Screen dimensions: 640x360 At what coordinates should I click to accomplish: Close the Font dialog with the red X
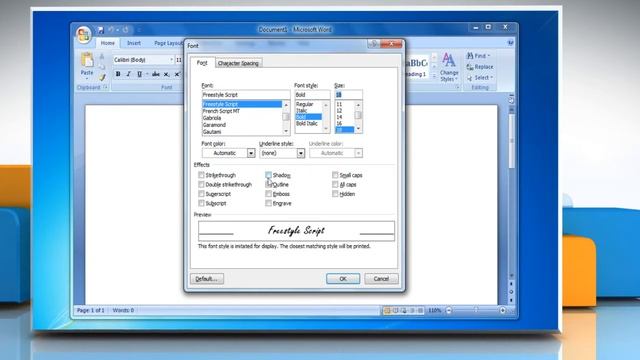[x=391, y=44]
